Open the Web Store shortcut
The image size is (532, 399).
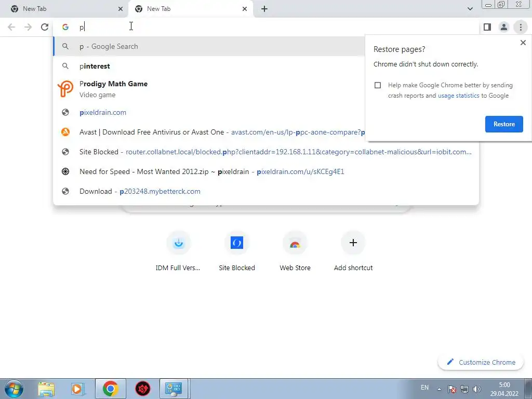[295, 251]
